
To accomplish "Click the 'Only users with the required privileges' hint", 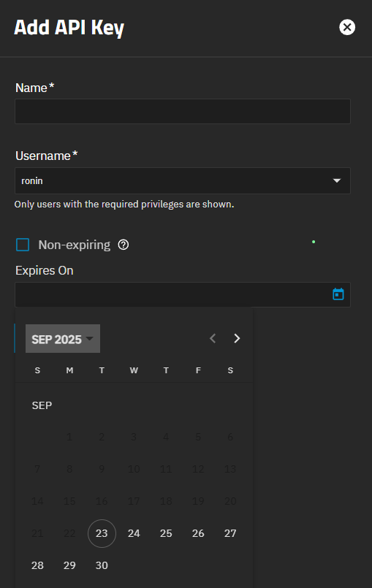I will [x=124, y=205].
